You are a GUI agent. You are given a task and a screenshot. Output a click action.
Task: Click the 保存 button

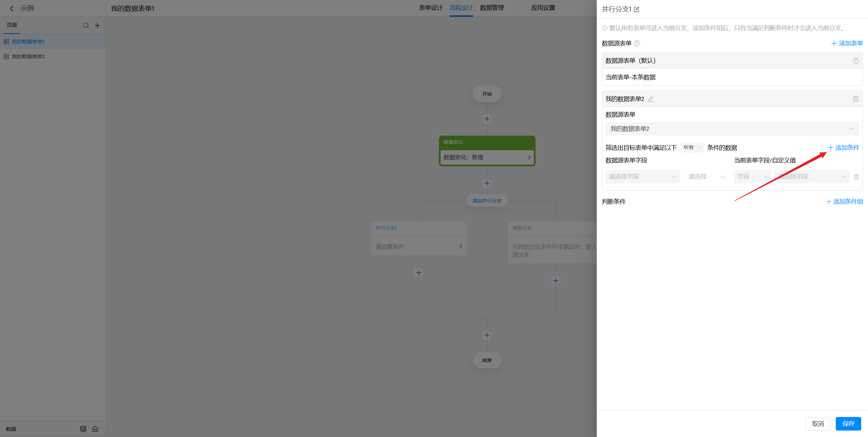tap(848, 424)
